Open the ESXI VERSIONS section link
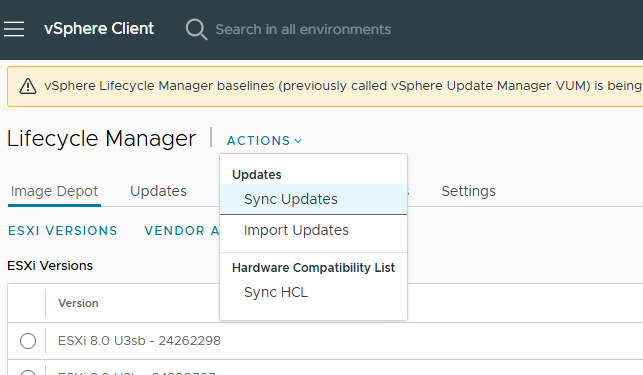This screenshot has height=375, width=643. (x=63, y=231)
